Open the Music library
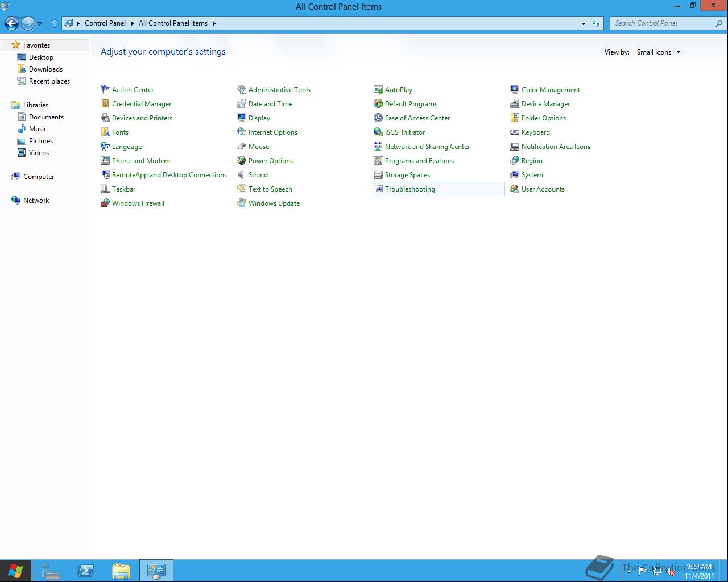Screen dimensions: 728x582 click(x=38, y=128)
